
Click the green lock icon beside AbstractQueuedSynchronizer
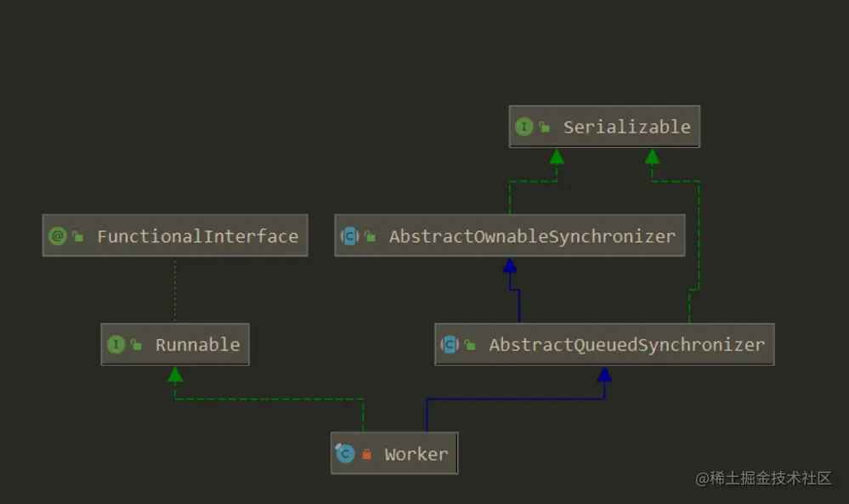(x=470, y=345)
